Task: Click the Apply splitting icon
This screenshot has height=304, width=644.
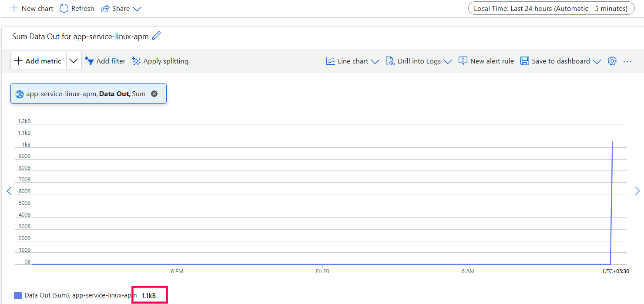Action: pos(136,61)
